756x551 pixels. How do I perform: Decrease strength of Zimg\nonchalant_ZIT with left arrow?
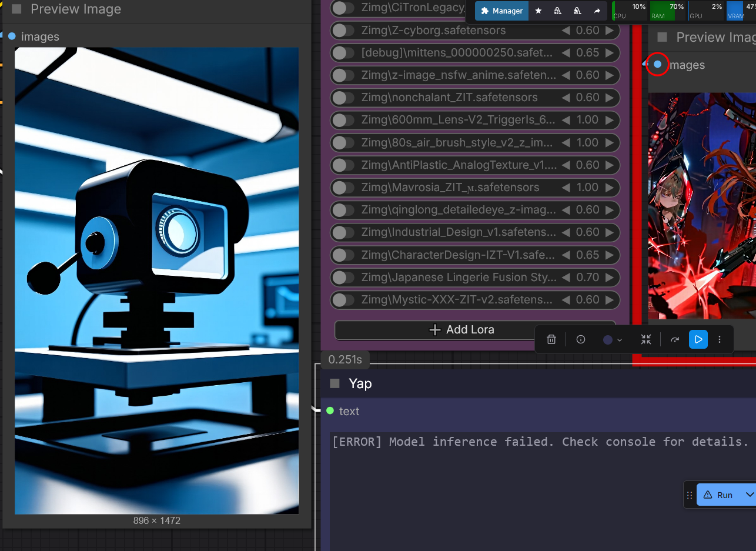566,98
